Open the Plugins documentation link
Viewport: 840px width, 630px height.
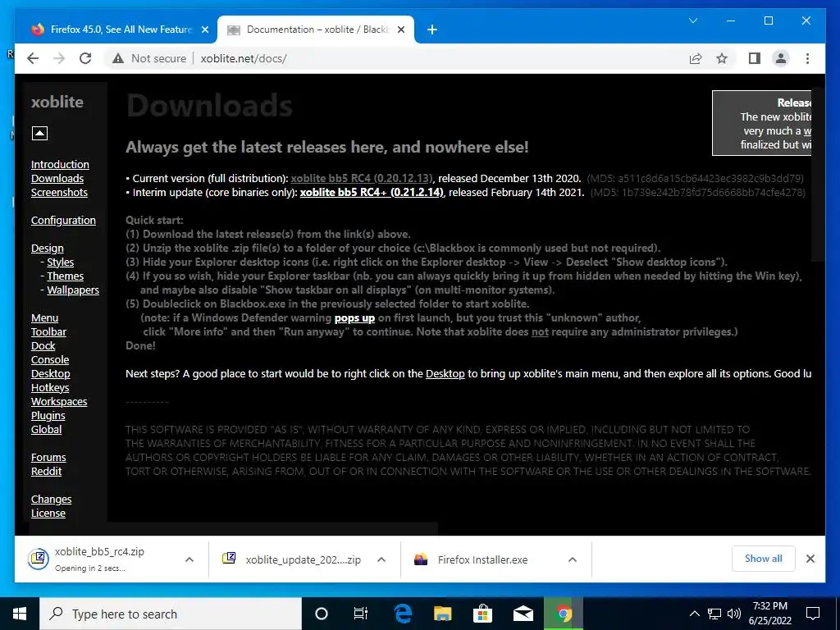point(48,415)
